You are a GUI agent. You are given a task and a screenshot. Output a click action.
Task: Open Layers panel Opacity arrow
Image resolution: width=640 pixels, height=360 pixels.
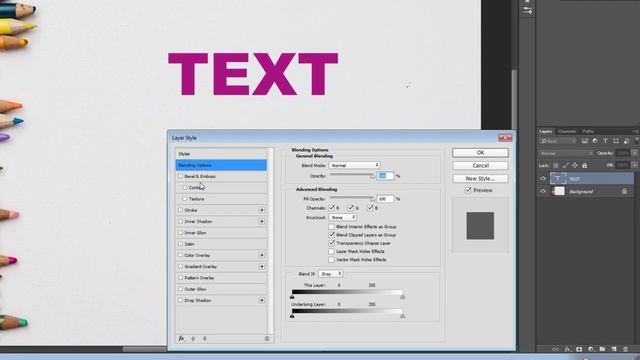635,153
